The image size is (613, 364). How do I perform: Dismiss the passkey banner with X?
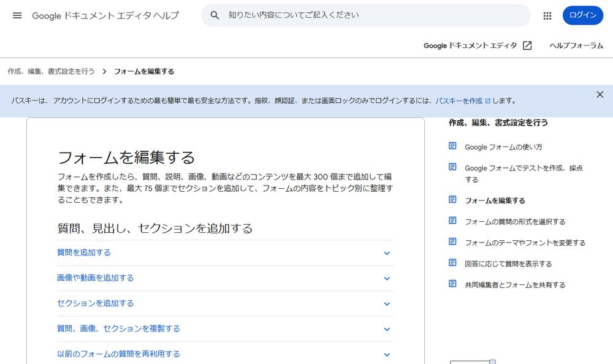[x=600, y=94]
